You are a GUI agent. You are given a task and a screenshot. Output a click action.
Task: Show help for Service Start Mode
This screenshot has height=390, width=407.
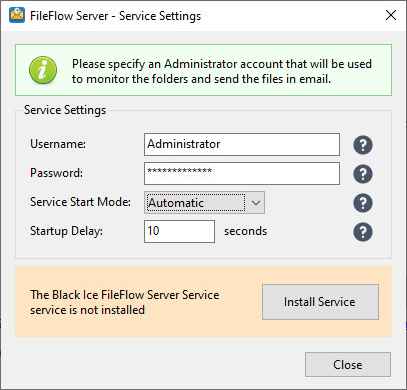coord(363,203)
